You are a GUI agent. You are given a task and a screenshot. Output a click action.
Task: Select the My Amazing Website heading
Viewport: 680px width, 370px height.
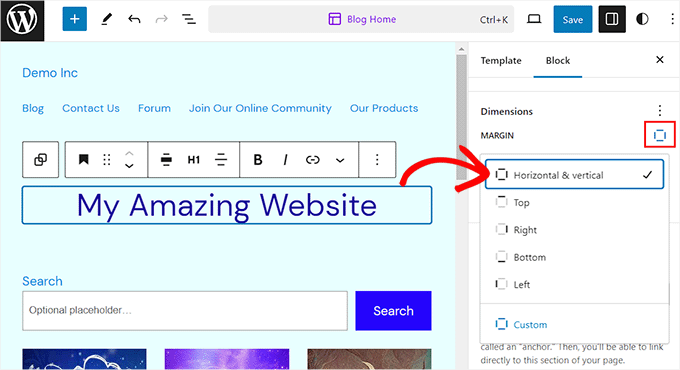[x=227, y=205]
